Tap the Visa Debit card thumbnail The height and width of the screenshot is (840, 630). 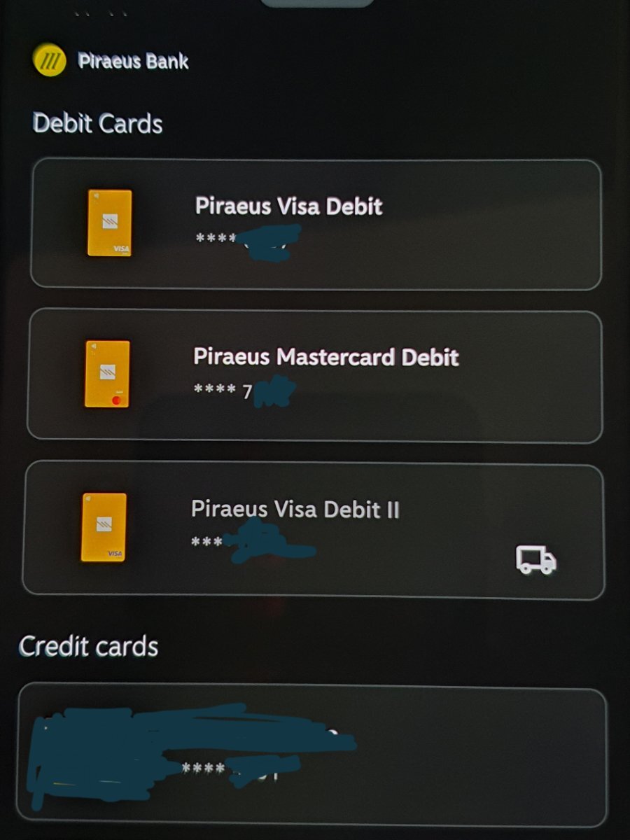coord(109,223)
